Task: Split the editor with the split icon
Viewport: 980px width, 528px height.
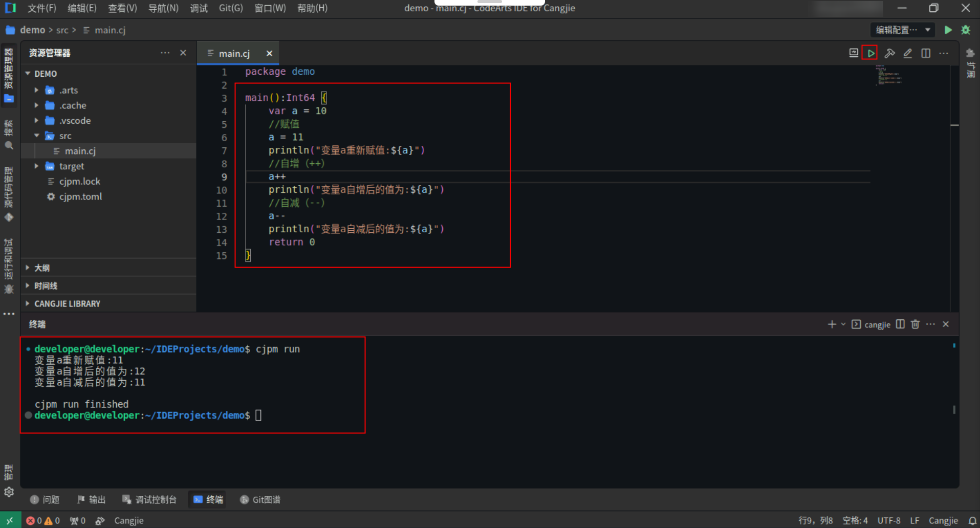Action: click(926, 53)
